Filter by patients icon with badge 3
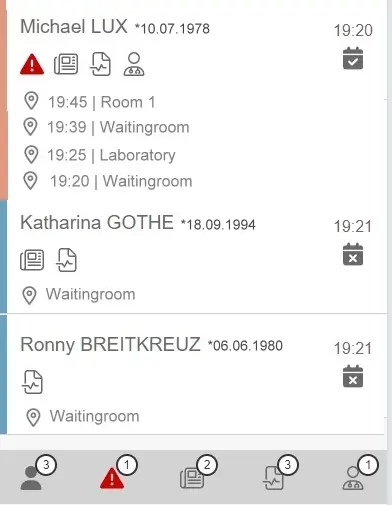The height and width of the screenshot is (505, 392). (x=37, y=474)
